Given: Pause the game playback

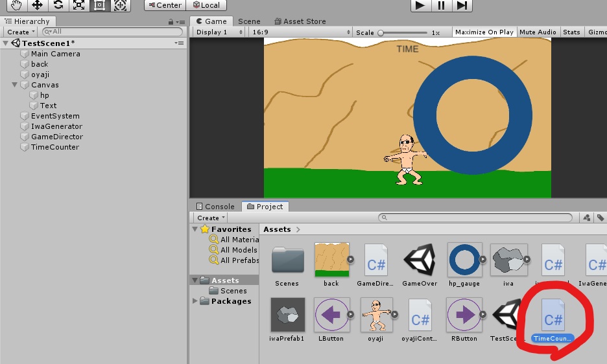Looking at the screenshot, I should 441,5.
